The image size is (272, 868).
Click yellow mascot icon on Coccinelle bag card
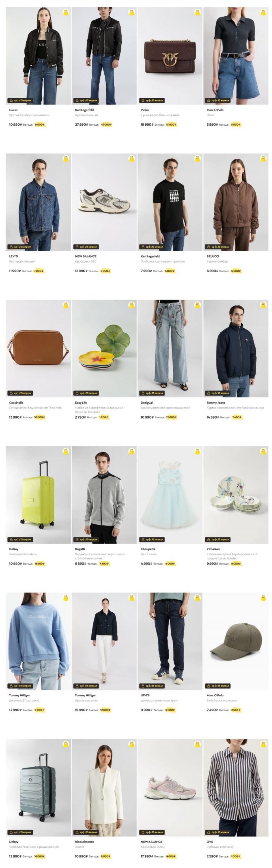[x=66, y=305]
